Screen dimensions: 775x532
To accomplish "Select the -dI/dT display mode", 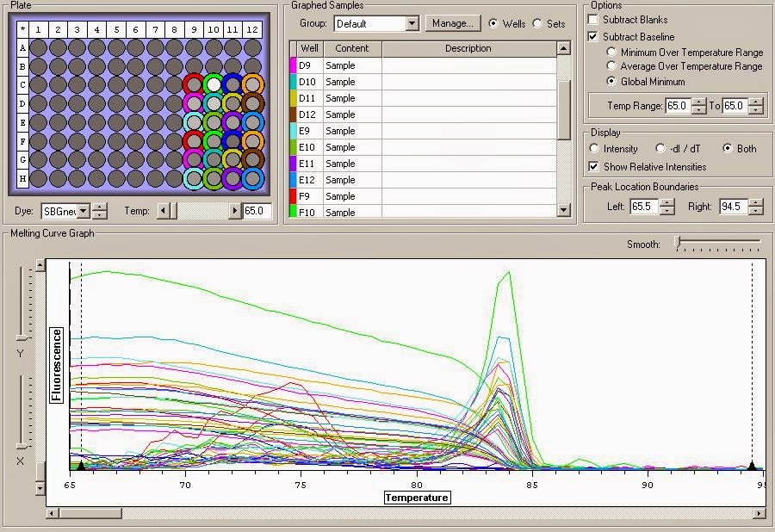I will point(660,148).
